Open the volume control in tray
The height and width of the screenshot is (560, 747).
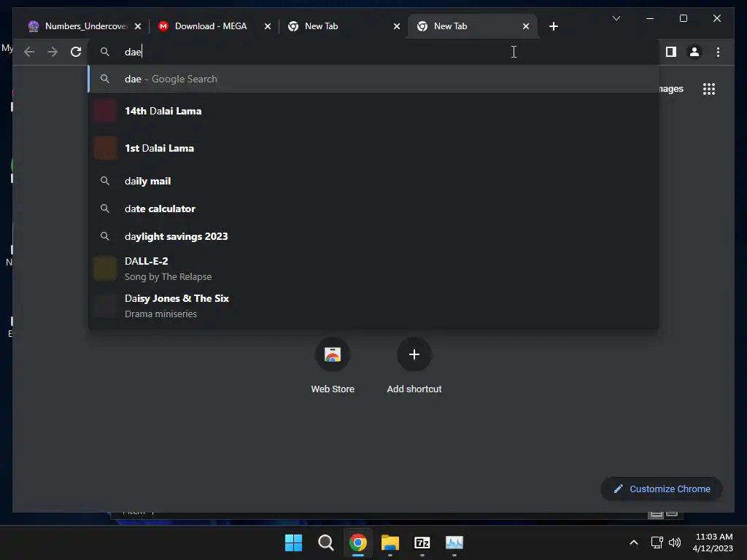tap(675, 542)
